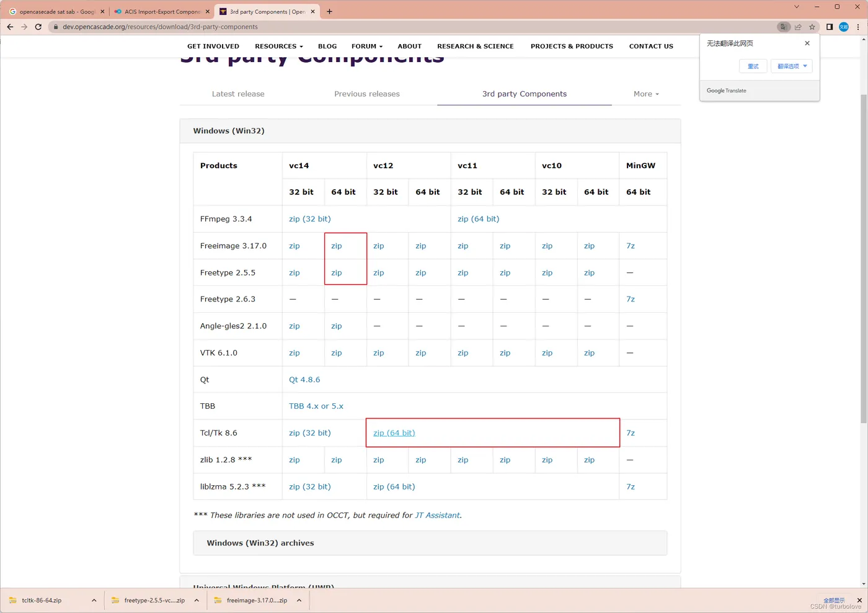
Task: Collapse the Windows (Win32) section header
Action: tap(430, 131)
